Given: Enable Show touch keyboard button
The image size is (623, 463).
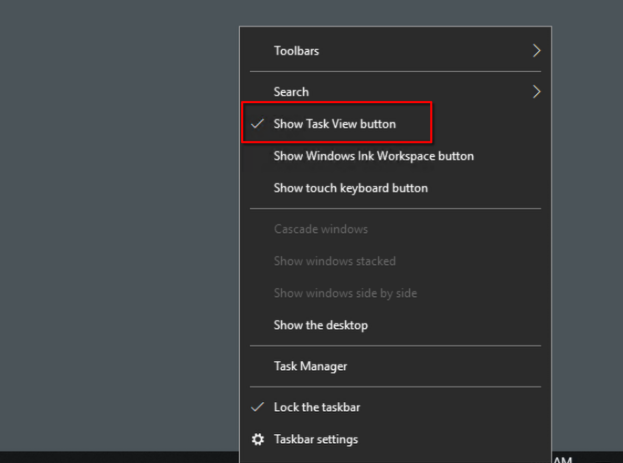Looking at the screenshot, I should click(x=395, y=188).
